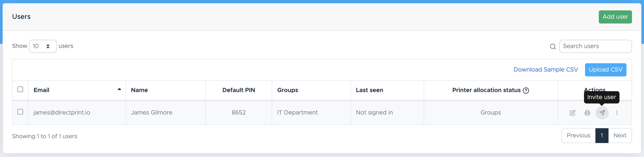The width and height of the screenshot is (644, 157).
Task: Go to the Previous page
Action: [x=578, y=135]
